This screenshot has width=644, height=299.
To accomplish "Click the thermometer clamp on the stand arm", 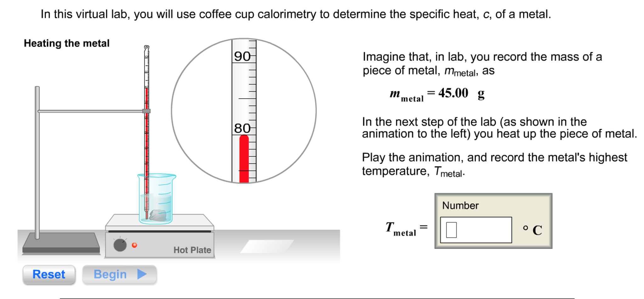I will tap(146, 111).
